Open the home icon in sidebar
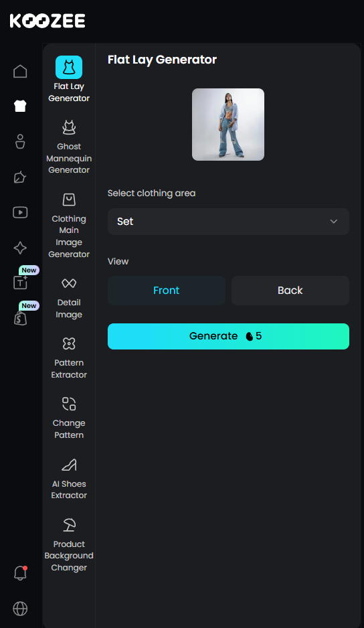Screen dimensions: 364x628 20,71
